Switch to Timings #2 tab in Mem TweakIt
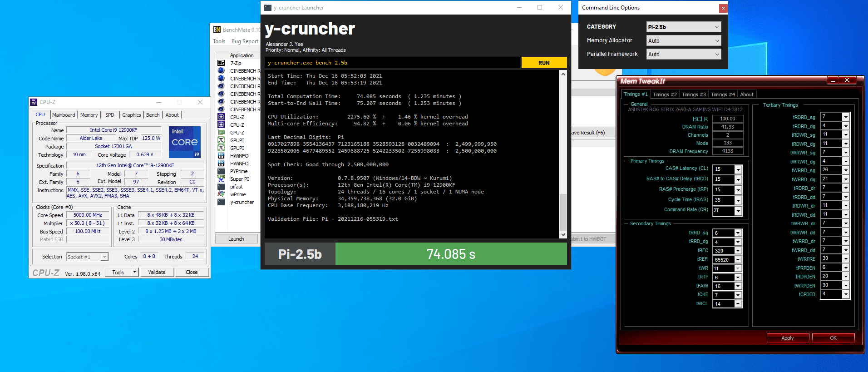868x372 pixels. [x=665, y=94]
